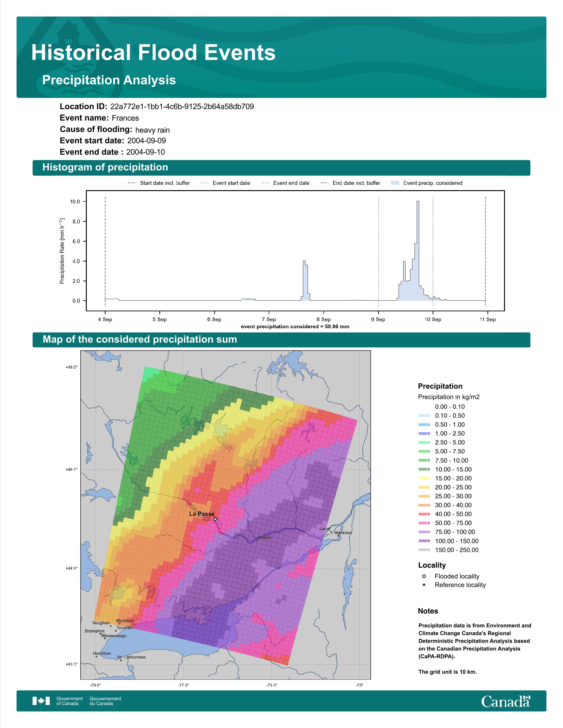Click 'Government of Canada' footer text
563x728 pixels.
click(x=69, y=701)
